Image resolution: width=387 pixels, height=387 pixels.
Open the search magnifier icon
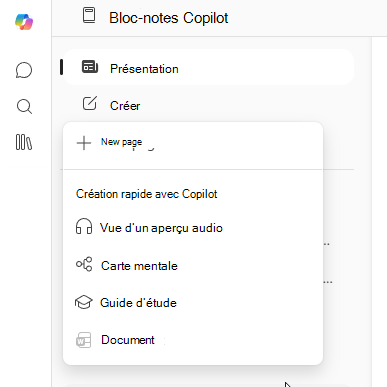coord(24,107)
